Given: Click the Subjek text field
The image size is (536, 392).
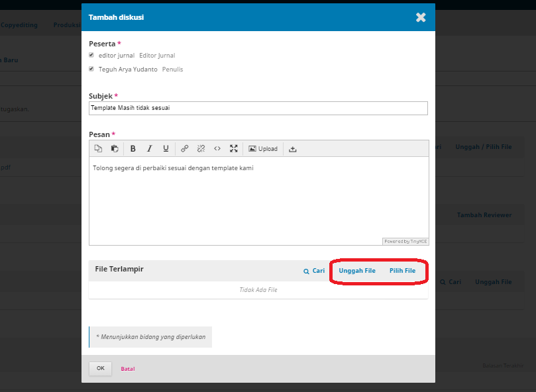Looking at the screenshot, I should point(258,108).
